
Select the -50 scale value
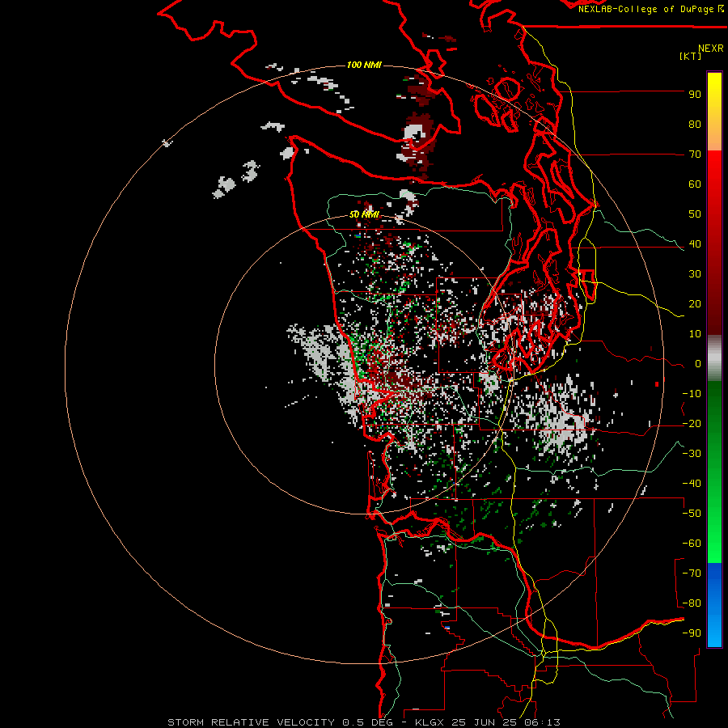coord(692,514)
